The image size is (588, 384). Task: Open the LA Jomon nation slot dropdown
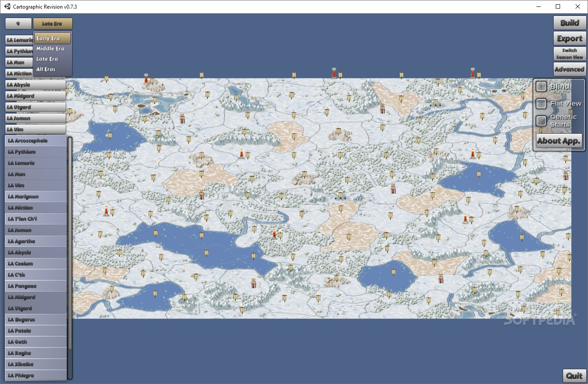(36, 118)
